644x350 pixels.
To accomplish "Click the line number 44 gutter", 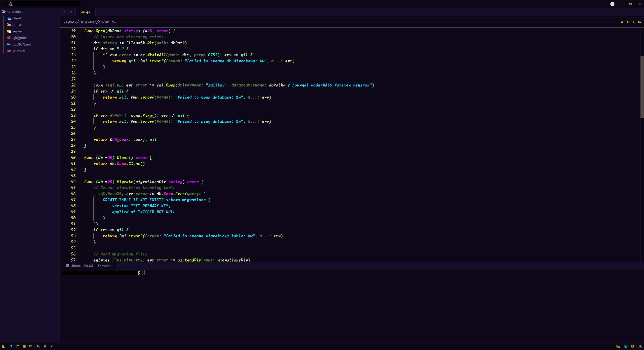I will click(x=73, y=182).
